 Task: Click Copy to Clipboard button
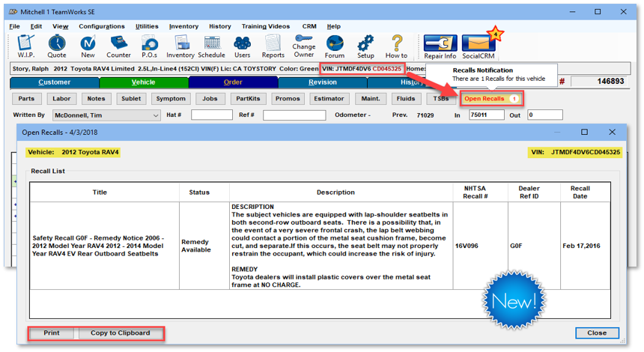point(120,333)
